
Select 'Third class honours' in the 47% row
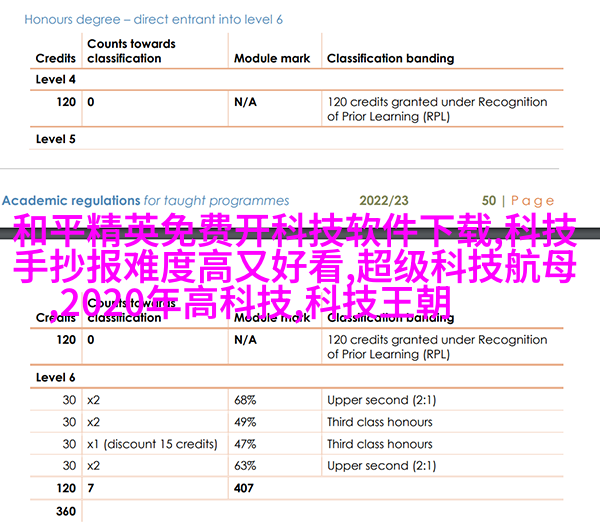[x=380, y=444]
